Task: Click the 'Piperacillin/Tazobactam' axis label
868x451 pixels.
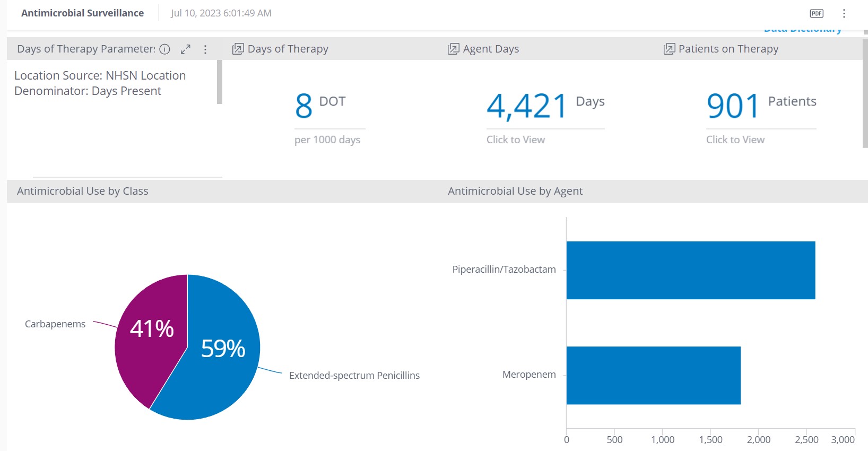Action: click(504, 270)
